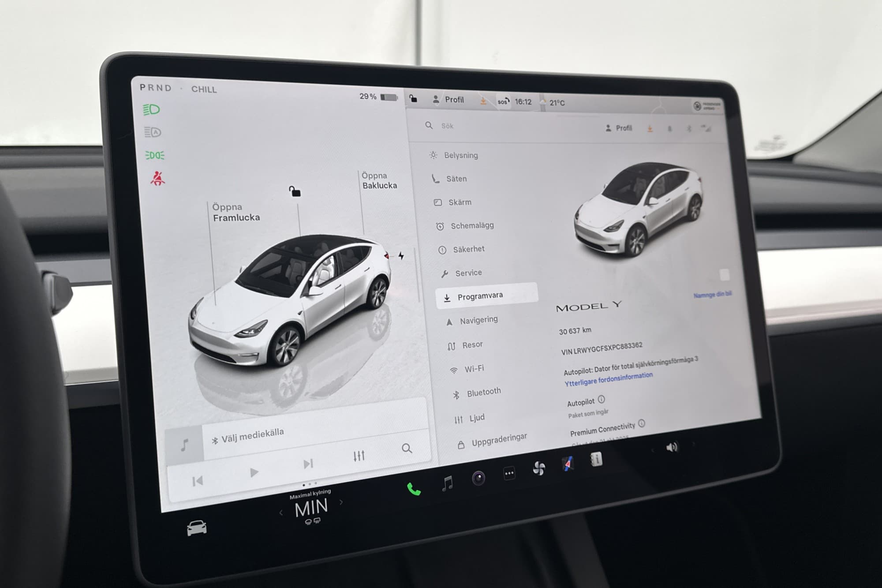
Task: Tap the 21°C weather temperature display
Action: pyautogui.click(x=557, y=103)
